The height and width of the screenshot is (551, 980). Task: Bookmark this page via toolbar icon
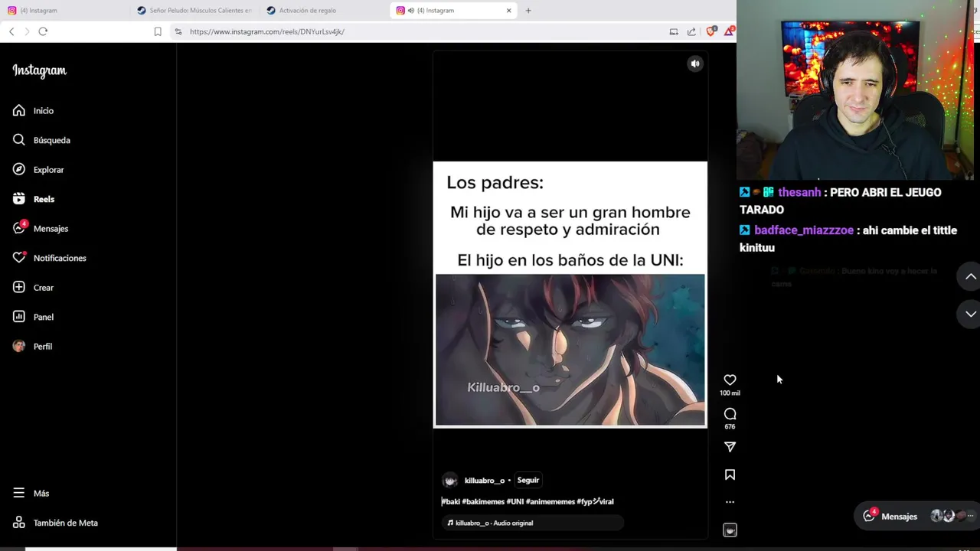click(158, 31)
